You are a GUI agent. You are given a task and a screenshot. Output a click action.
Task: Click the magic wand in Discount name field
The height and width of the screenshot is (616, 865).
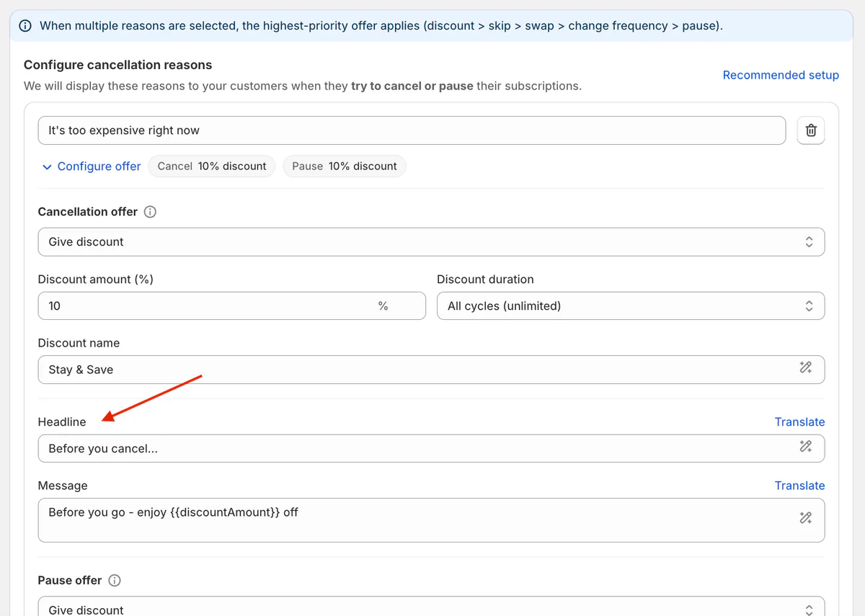[806, 368]
